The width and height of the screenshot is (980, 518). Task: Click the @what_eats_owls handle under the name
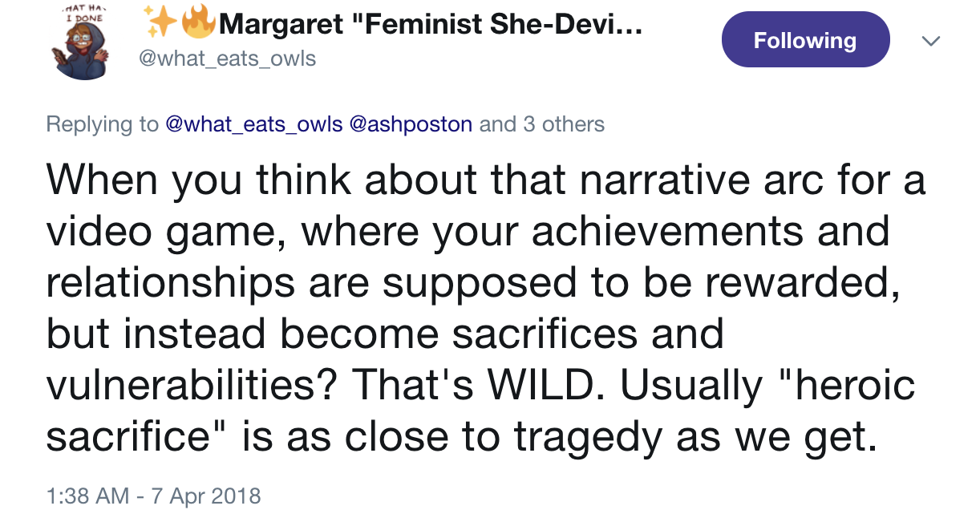pyautogui.click(x=227, y=59)
